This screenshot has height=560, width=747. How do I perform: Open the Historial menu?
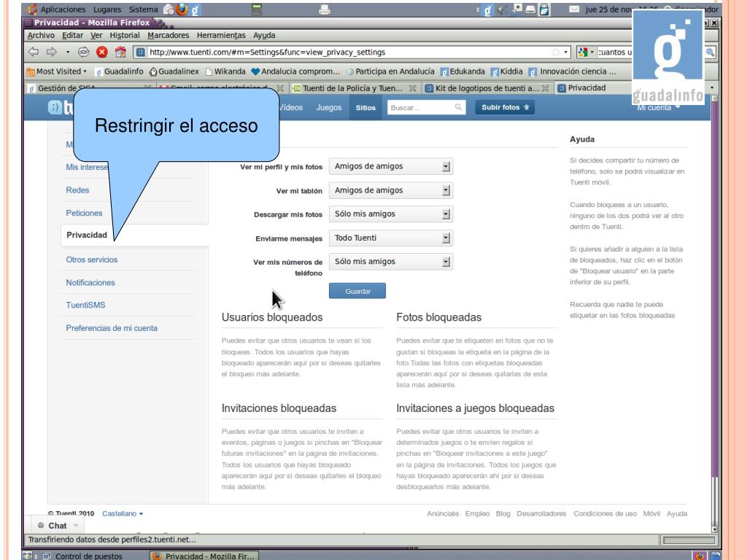click(x=124, y=35)
